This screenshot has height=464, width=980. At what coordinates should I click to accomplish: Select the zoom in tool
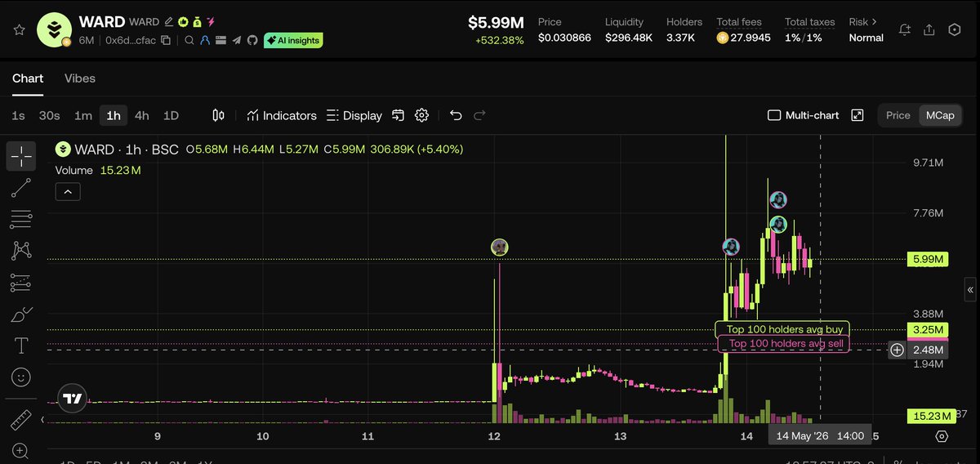21,451
